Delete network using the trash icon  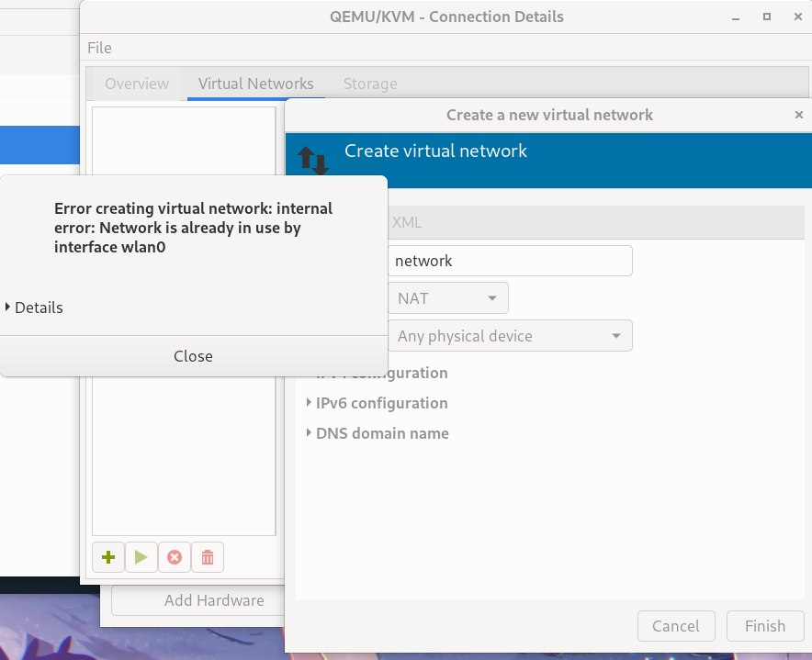click(x=208, y=557)
